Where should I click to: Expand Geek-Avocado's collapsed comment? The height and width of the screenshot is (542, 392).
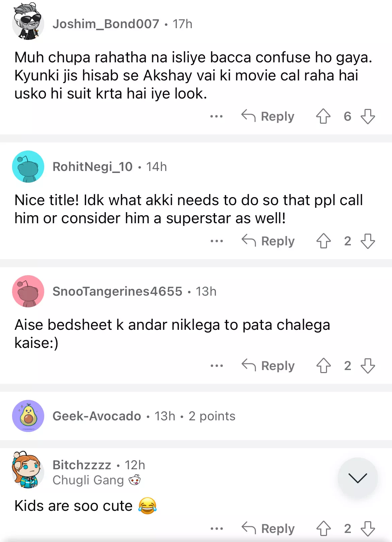pos(144,416)
